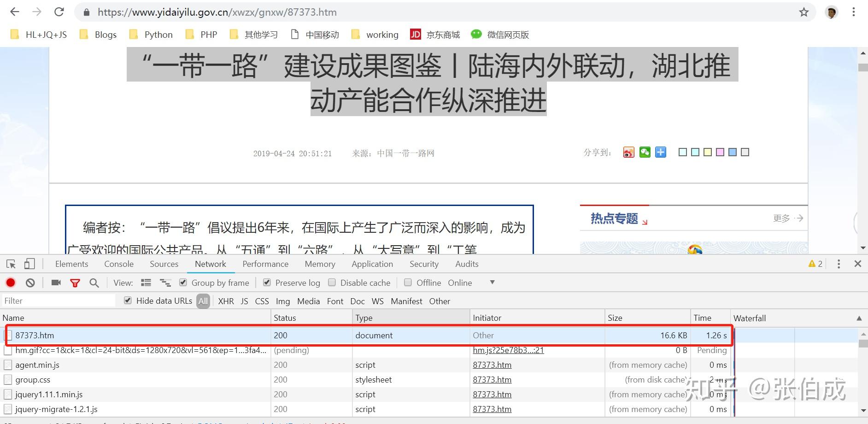Toggle the network filter bar
The image size is (868, 424).
click(75, 283)
